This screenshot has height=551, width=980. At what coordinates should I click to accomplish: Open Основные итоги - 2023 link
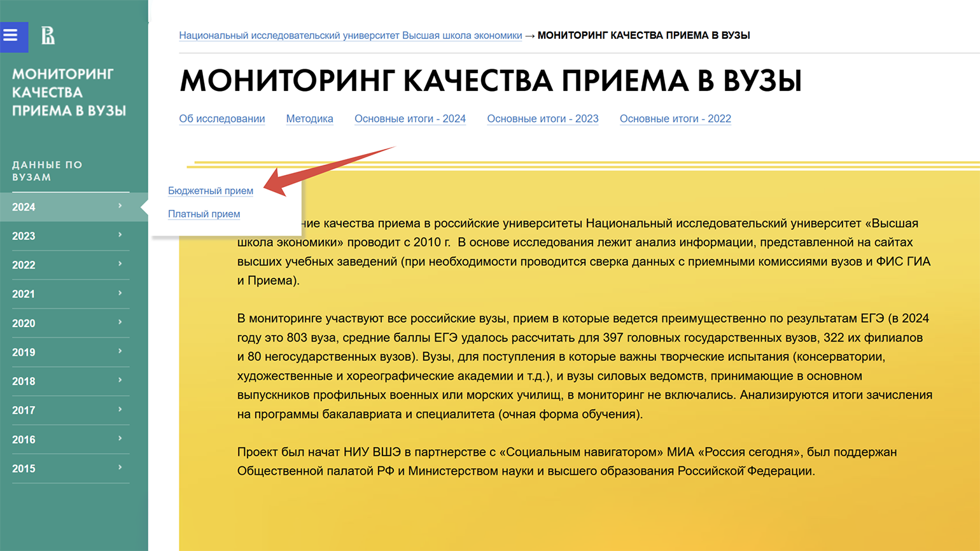(x=543, y=118)
